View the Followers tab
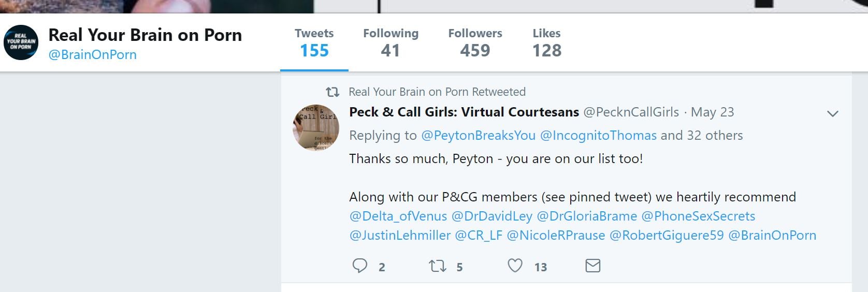This screenshot has width=868, height=292. tap(475, 42)
